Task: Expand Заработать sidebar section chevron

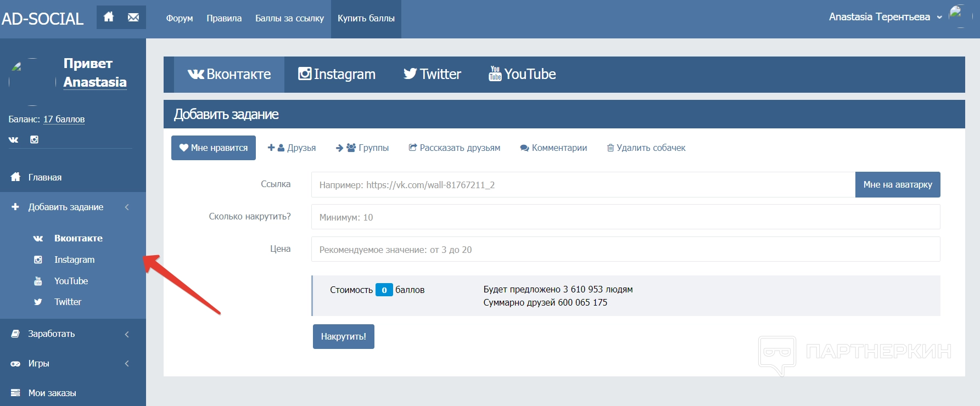Action: coord(127,334)
